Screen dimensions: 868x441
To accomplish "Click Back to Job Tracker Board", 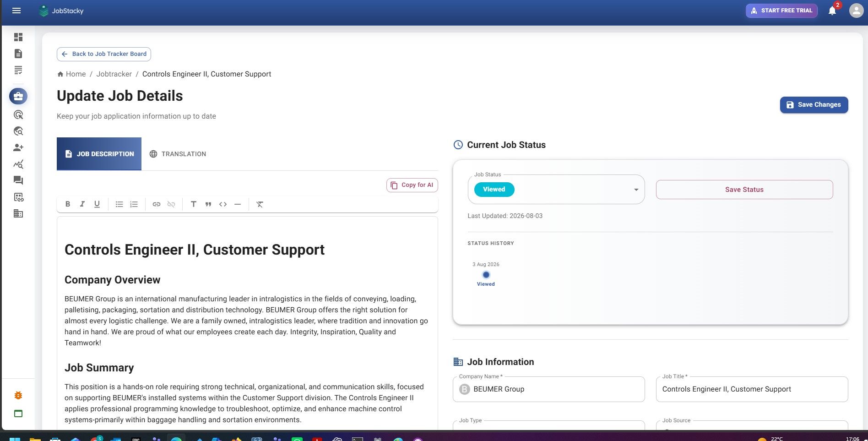I will [104, 54].
